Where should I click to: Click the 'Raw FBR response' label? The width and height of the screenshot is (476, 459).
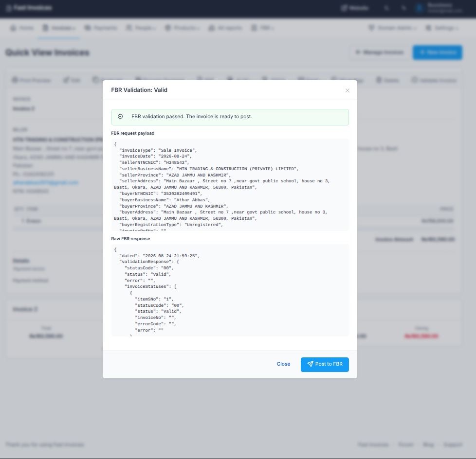click(130, 239)
